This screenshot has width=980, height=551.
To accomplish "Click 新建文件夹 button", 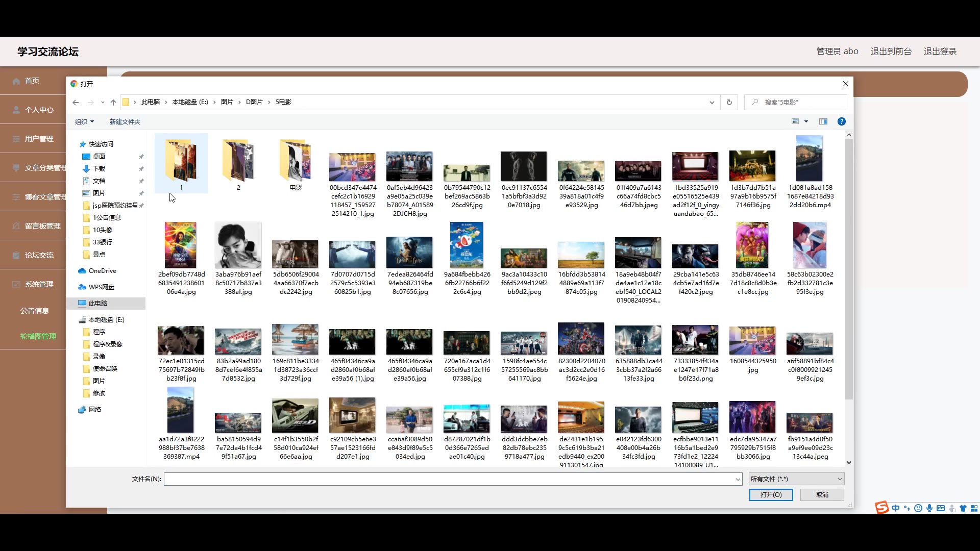I will 125,121.
